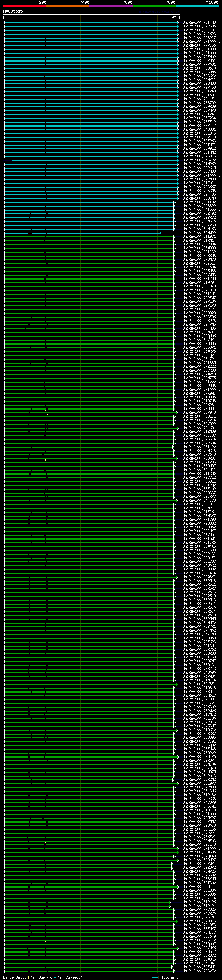The width and height of the screenshot is (222, 980).
Task: Click hit label UniRef100_Q3M6L5
Action: 199,221
